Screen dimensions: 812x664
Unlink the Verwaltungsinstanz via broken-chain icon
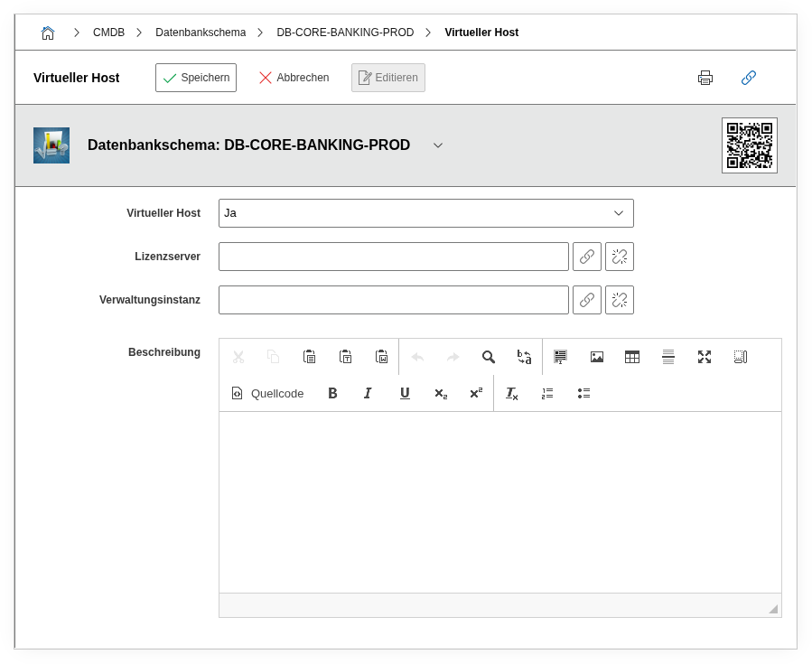620,299
